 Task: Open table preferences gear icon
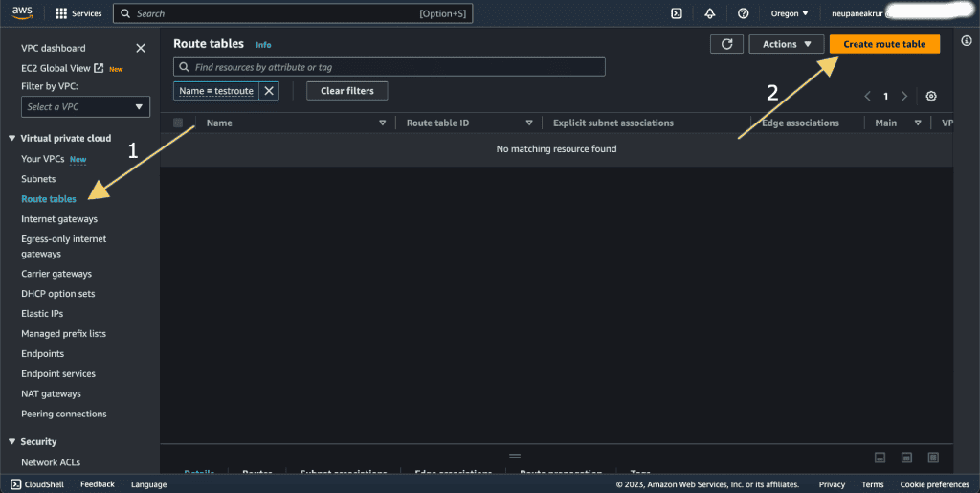point(931,97)
